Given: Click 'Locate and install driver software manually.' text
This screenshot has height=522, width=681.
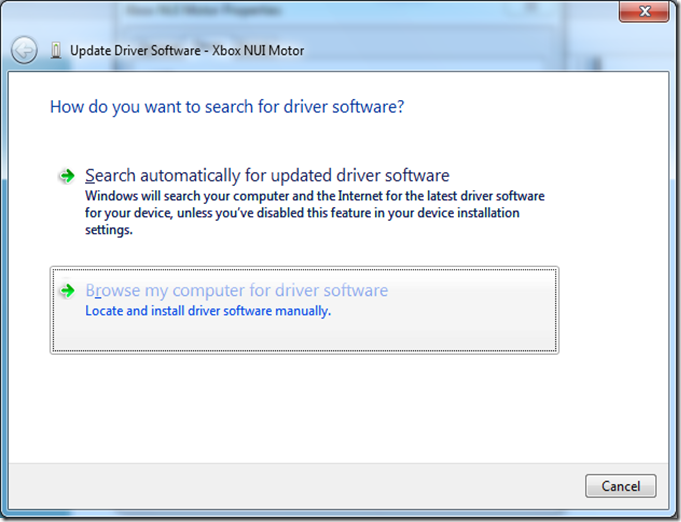Looking at the screenshot, I should pyautogui.click(x=208, y=311).
